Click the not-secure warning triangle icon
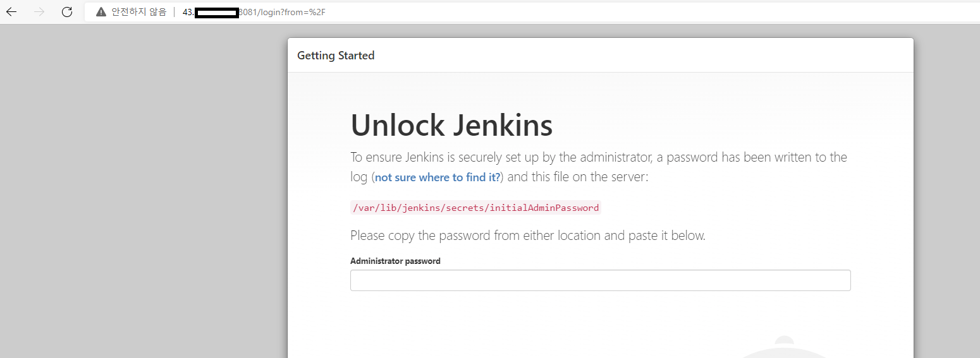 click(x=101, y=12)
